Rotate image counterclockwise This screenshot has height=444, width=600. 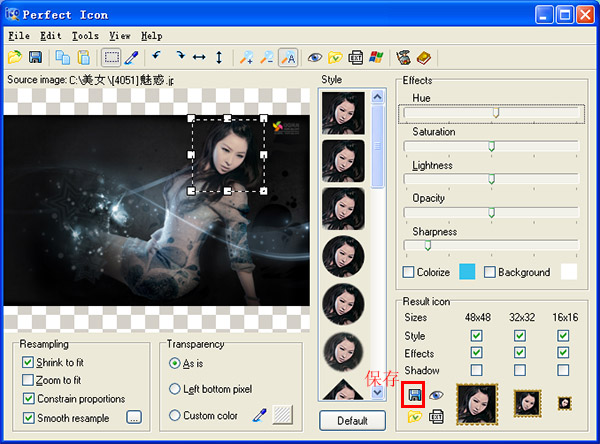pos(157,56)
